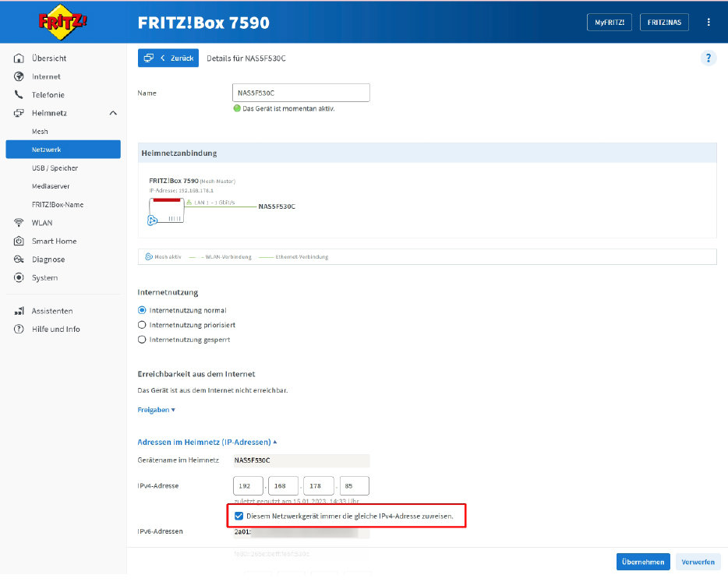This screenshot has width=728, height=582.
Task: Go back with Zurück button
Action: [x=168, y=58]
